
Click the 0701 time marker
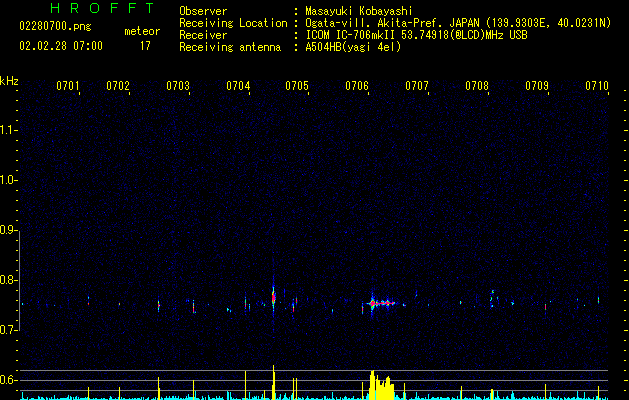click(67, 86)
